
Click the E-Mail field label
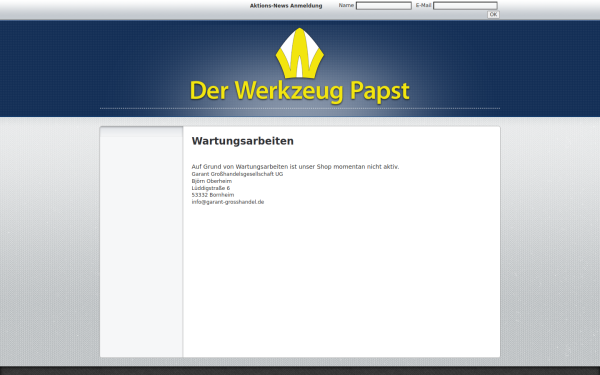pos(423,5)
